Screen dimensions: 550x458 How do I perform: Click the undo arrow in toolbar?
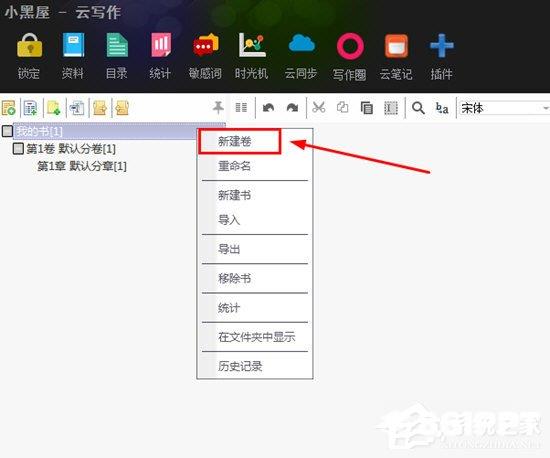[268, 107]
